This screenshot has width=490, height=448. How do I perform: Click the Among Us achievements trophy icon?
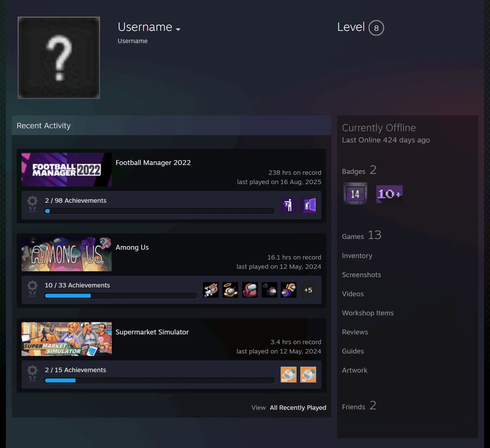tap(32, 288)
